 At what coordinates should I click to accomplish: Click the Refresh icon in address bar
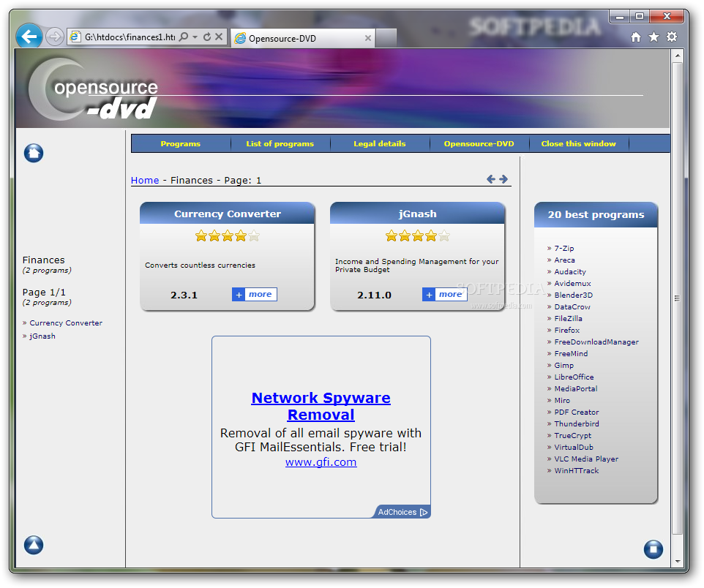click(207, 37)
